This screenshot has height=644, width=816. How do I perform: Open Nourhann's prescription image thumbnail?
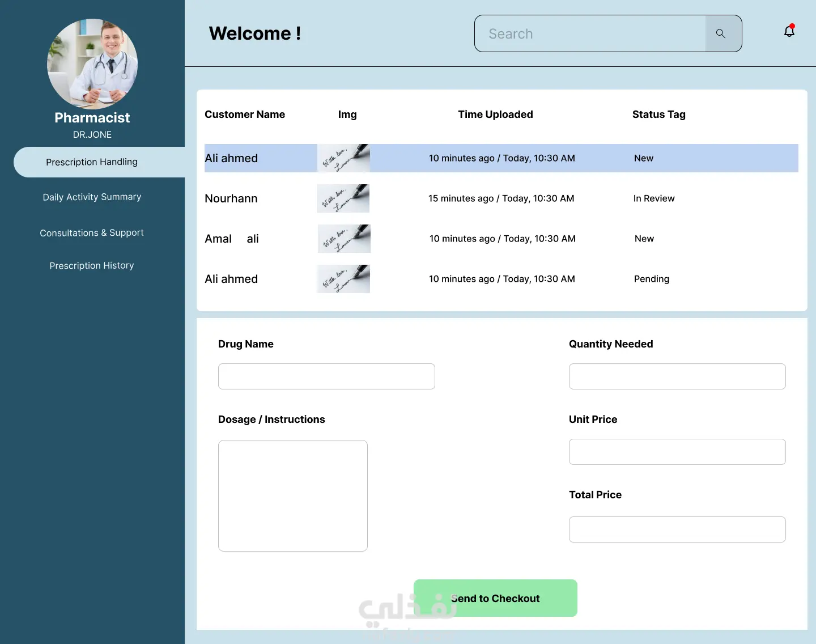pyautogui.click(x=343, y=198)
